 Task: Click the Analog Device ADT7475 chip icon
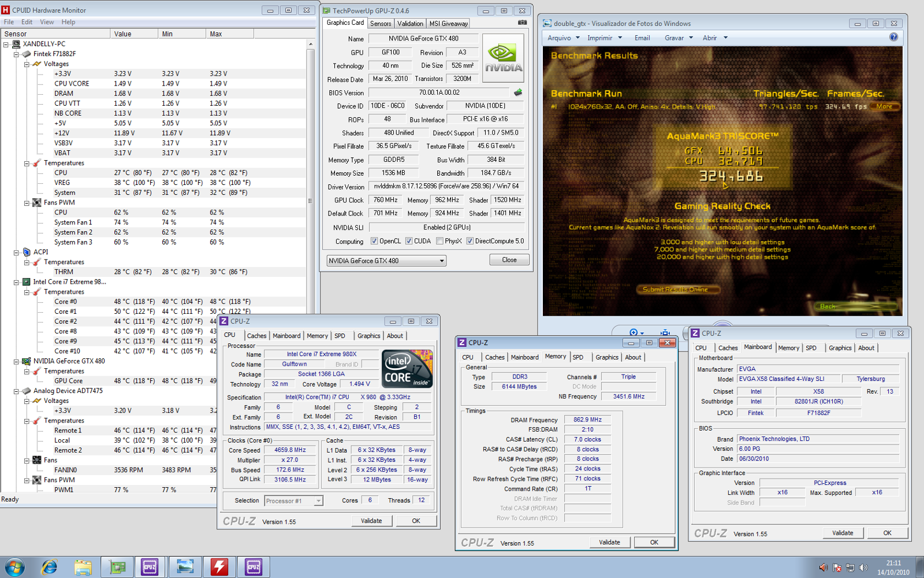tap(26, 391)
